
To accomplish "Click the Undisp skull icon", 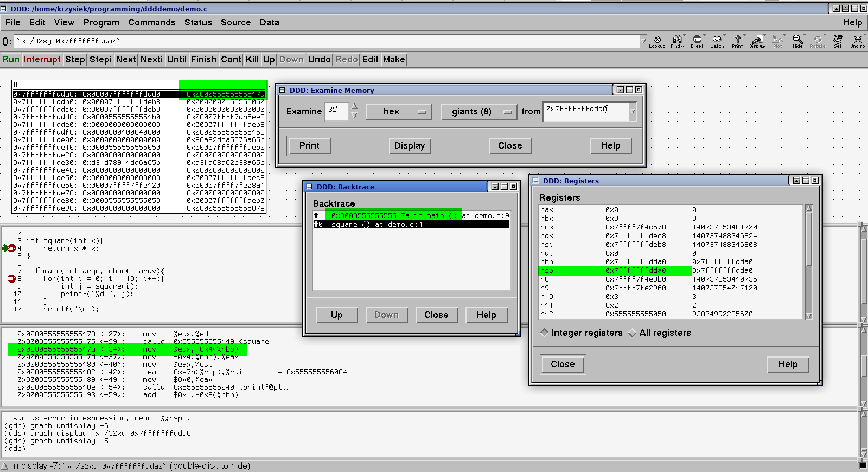I will click(857, 42).
